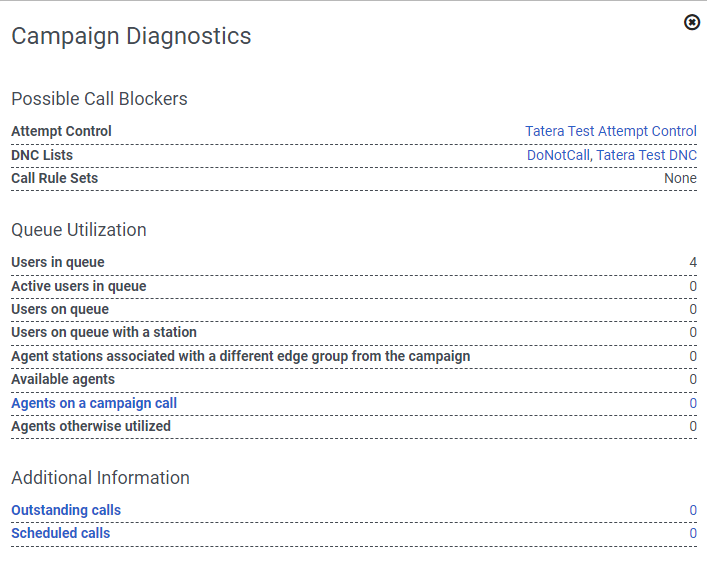Click the Additional Information heading
The width and height of the screenshot is (707, 569).
coord(100,478)
